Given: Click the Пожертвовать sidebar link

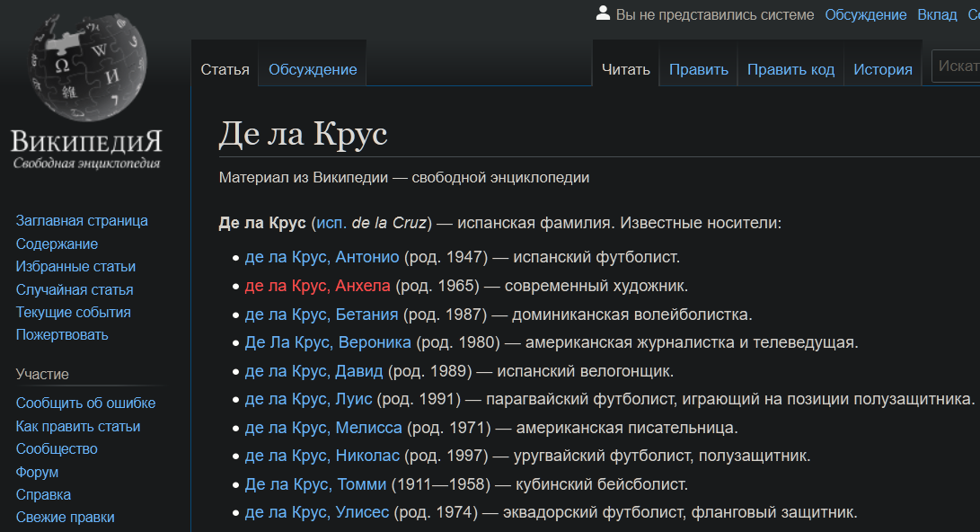Looking at the screenshot, I should click(62, 334).
